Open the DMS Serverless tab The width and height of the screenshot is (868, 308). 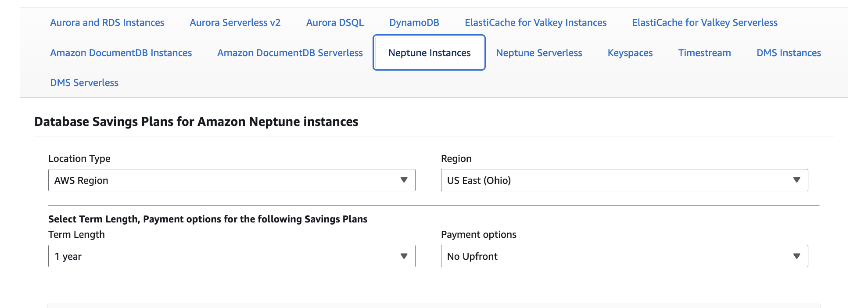[84, 83]
